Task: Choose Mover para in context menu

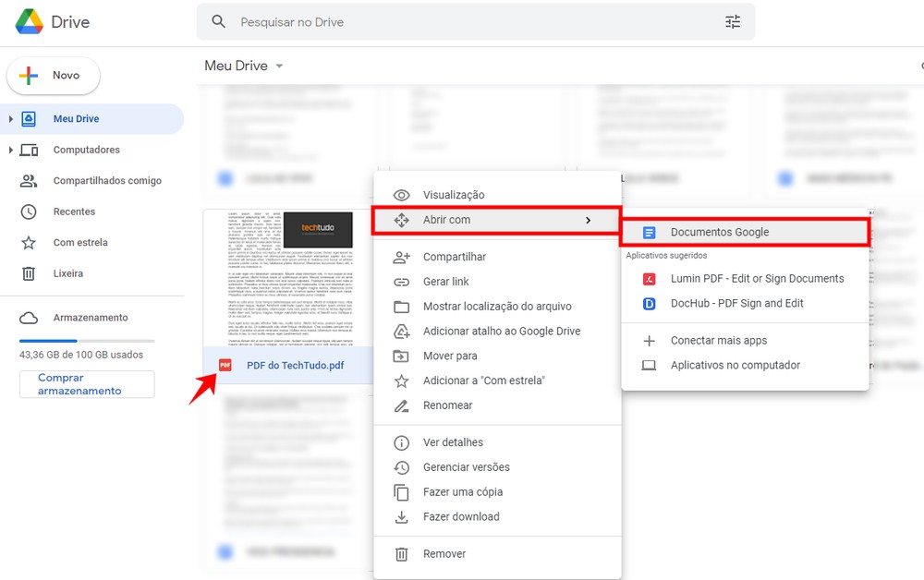Action: click(x=497, y=356)
